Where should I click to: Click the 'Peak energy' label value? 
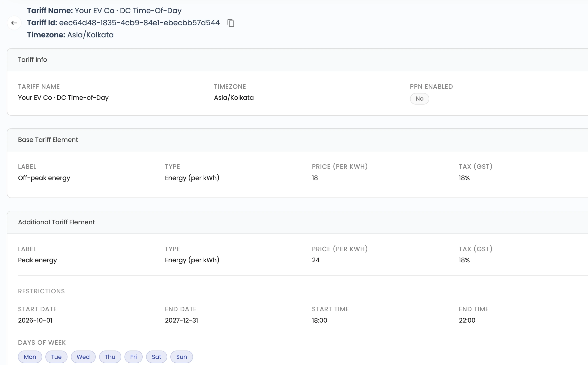[37, 260]
